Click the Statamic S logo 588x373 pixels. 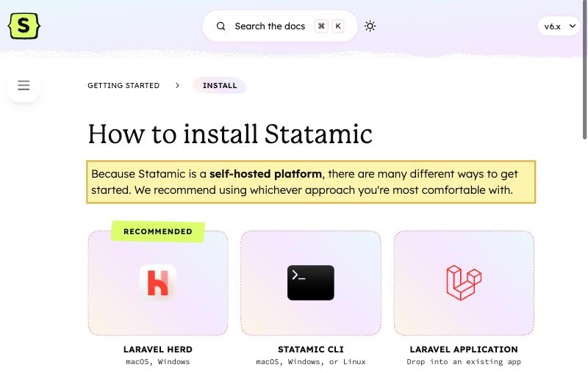24,26
